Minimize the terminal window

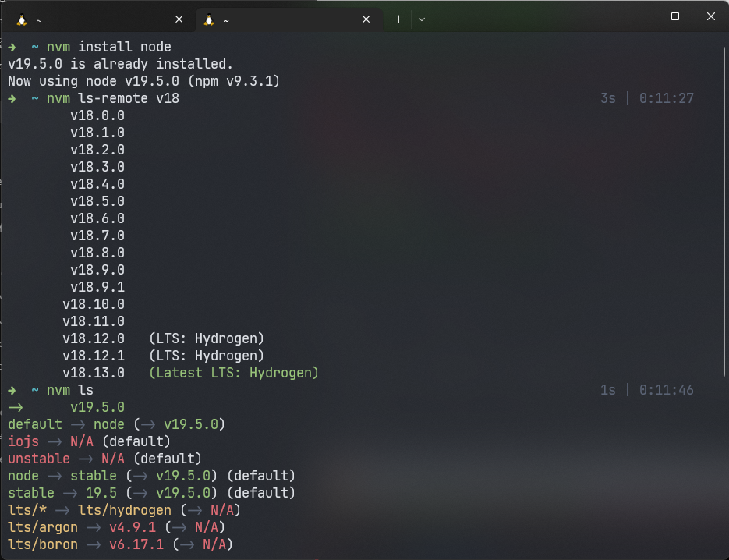click(639, 16)
